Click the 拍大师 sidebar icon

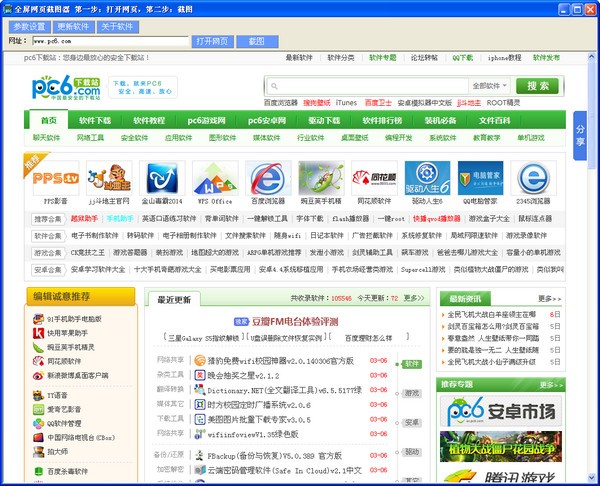coord(38,452)
